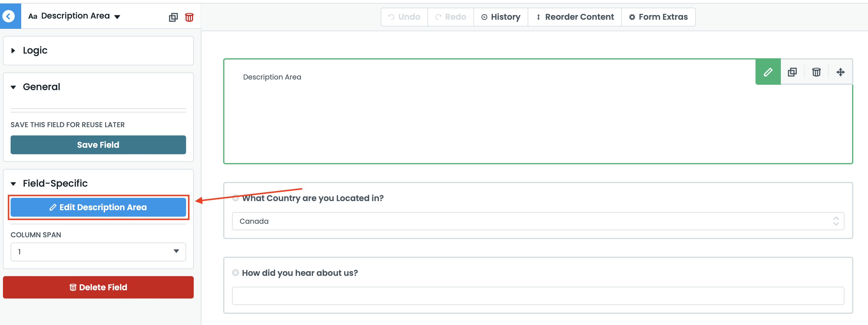Click the Edit Description Area button
Screen dimensions: 868x325
click(x=98, y=207)
